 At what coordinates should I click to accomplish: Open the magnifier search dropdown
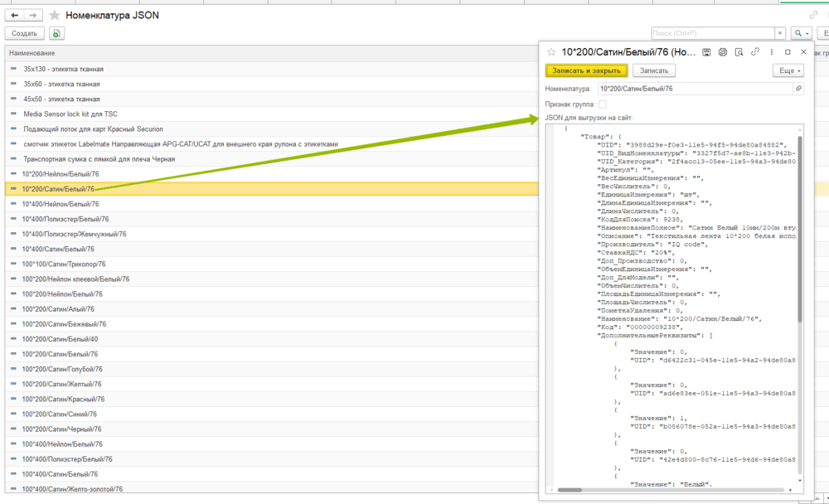coord(801,33)
